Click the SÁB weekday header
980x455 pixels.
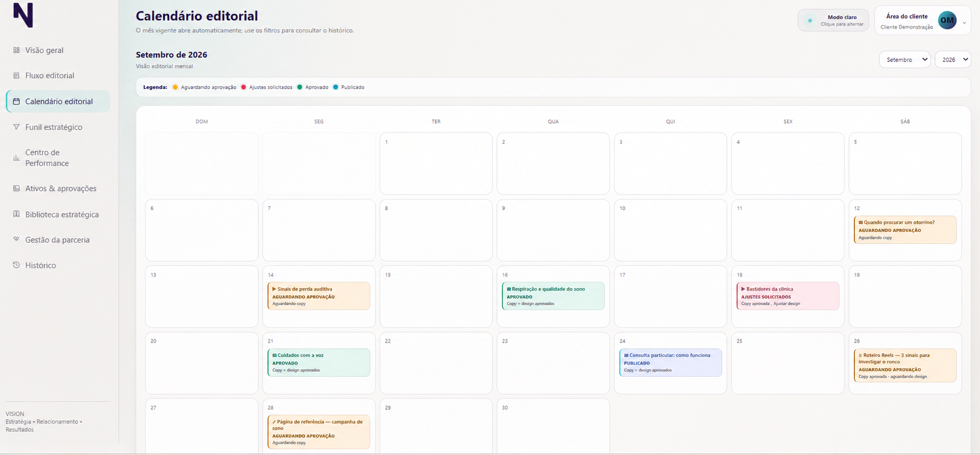point(905,121)
